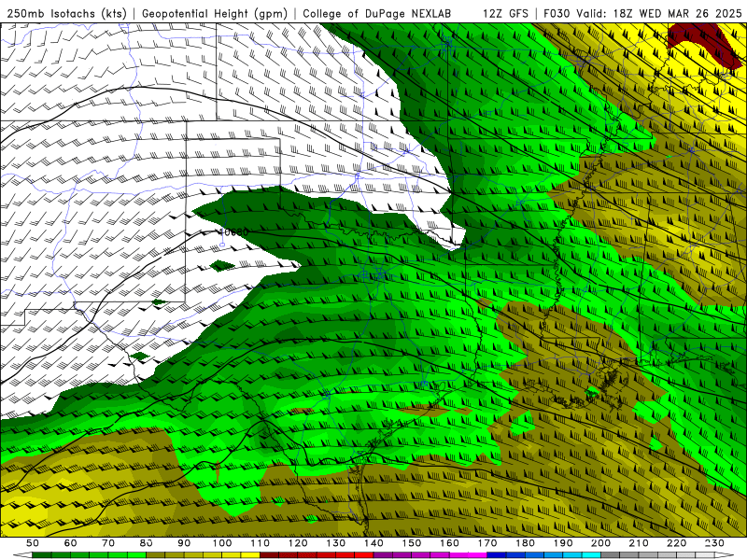Click the 140 value on the color scale
This screenshot has height=560, width=747.
tap(373, 543)
